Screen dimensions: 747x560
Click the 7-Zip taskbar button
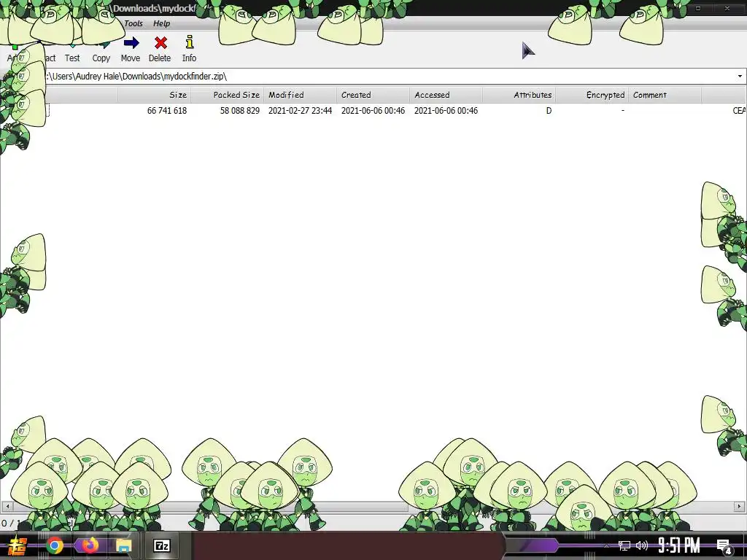click(x=161, y=545)
